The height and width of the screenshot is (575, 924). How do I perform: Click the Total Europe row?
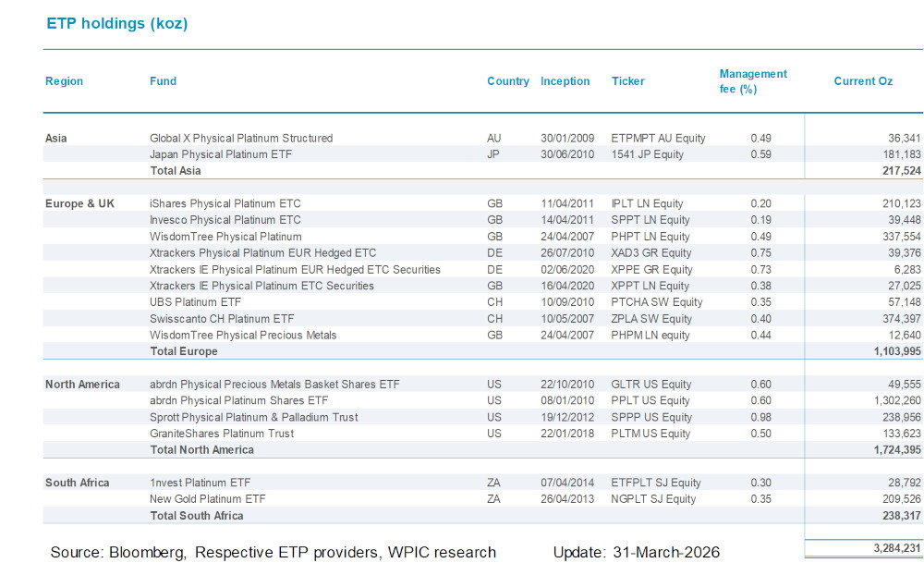coord(182,351)
